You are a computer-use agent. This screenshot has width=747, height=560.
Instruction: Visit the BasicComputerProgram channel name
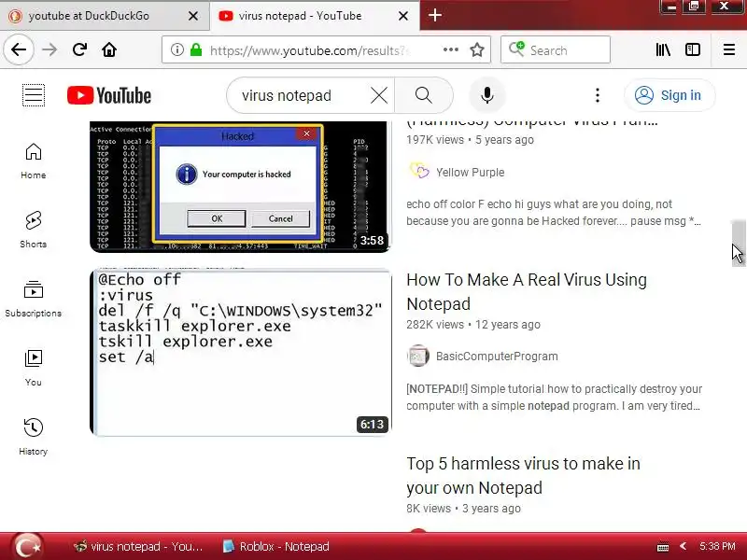click(497, 357)
